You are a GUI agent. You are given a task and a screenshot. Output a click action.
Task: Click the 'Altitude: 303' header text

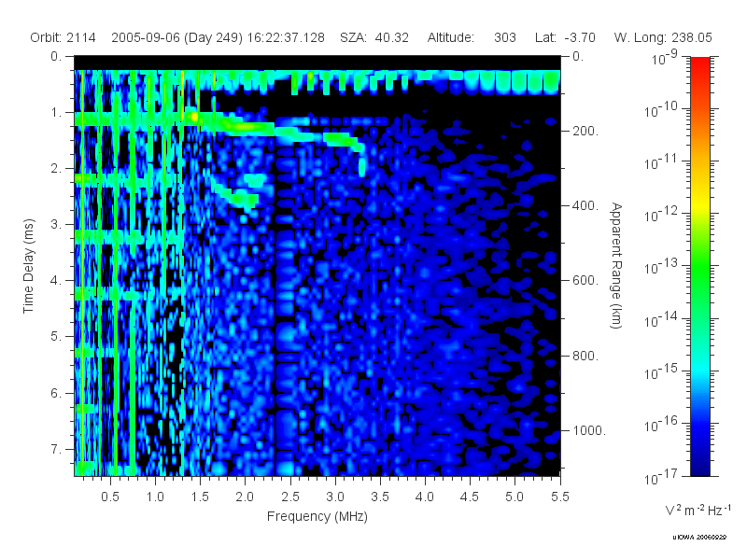pyautogui.click(x=472, y=37)
